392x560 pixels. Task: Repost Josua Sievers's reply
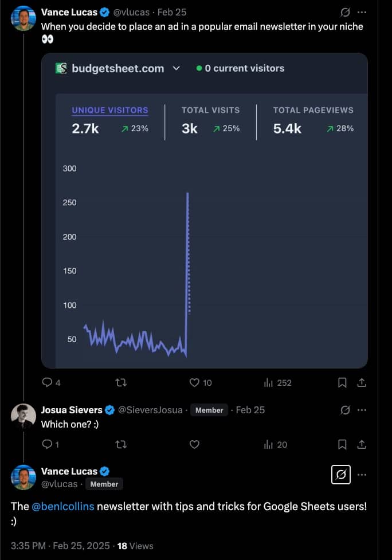coord(121,444)
